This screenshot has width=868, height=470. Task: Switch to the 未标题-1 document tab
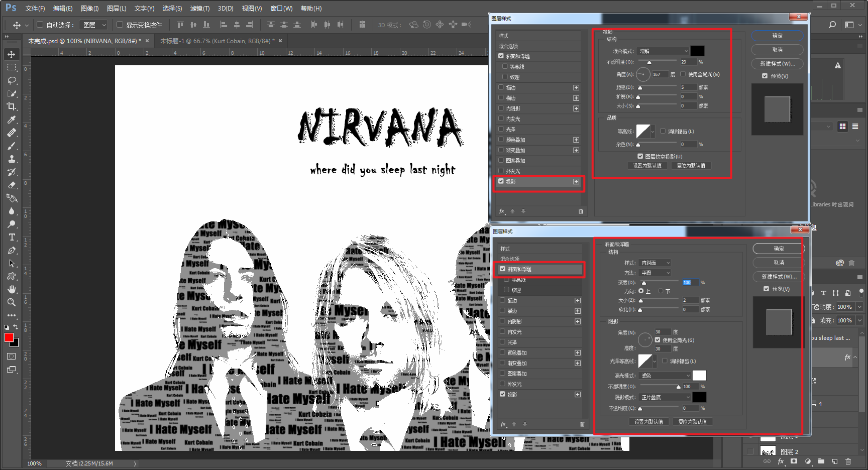[217, 41]
